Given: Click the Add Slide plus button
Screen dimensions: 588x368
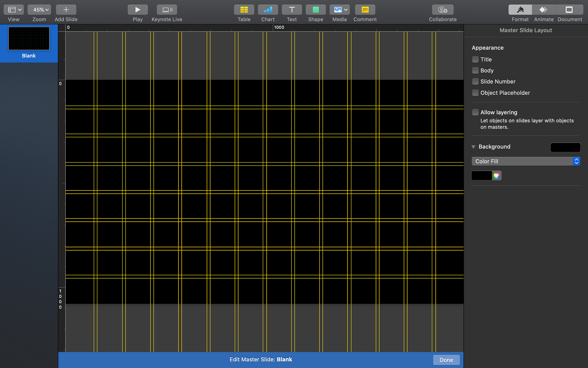Looking at the screenshot, I should pyautogui.click(x=66, y=10).
